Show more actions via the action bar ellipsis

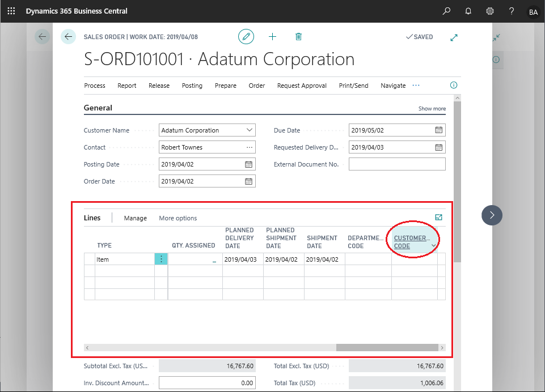(x=416, y=86)
